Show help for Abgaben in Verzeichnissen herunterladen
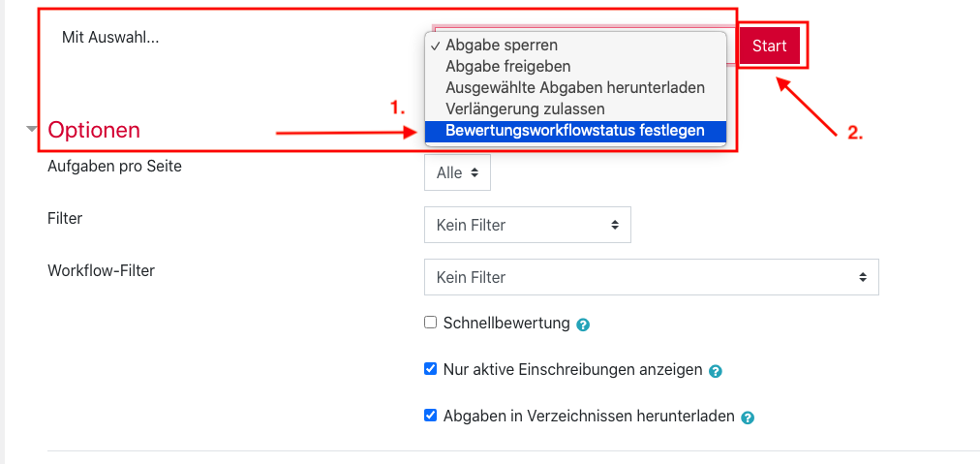The height and width of the screenshot is (464, 980). pyautogui.click(x=748, y=418)
